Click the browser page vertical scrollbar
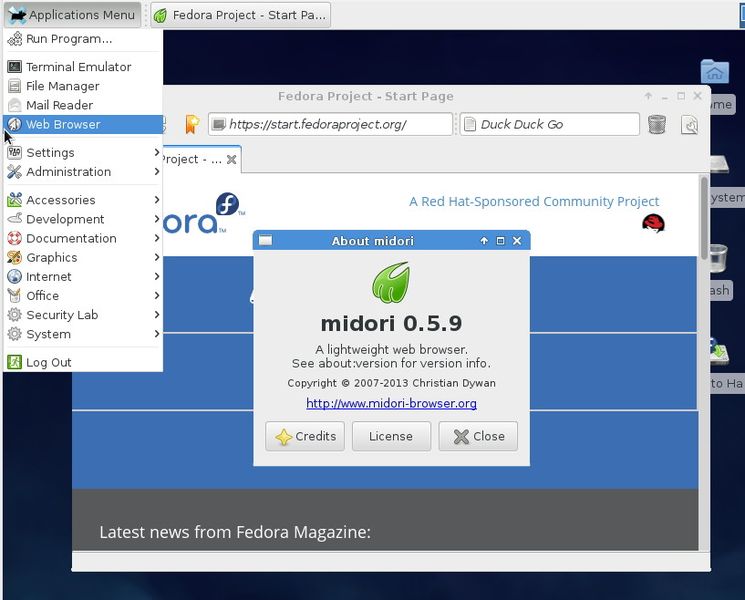The width and height of the screenshot is (745, 600). (x=704, y=218)
